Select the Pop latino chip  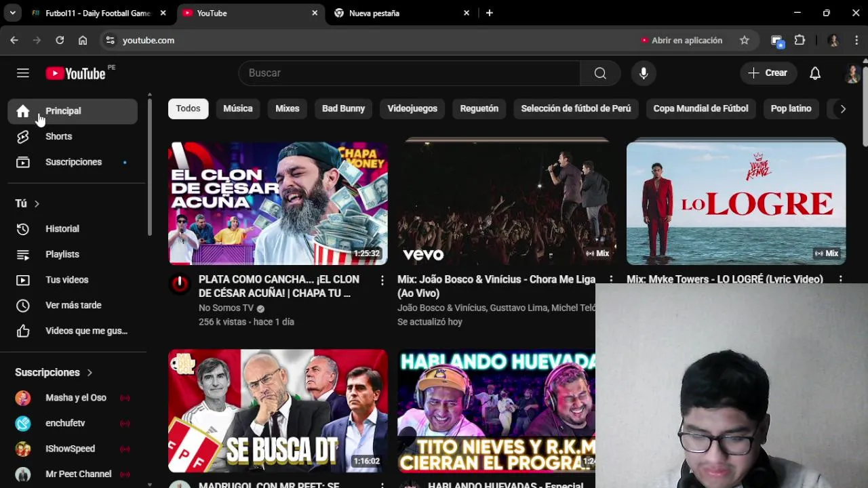(x=791, y=108)
